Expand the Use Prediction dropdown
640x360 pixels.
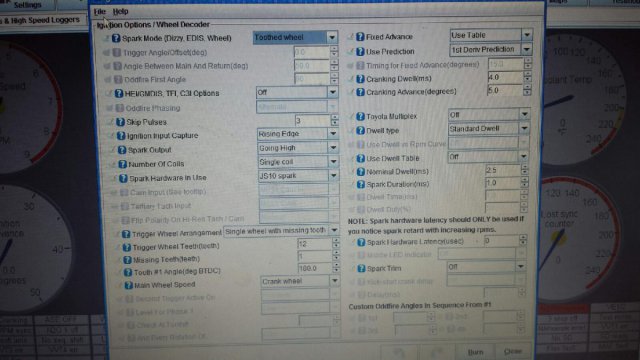[x=527, y=49]
